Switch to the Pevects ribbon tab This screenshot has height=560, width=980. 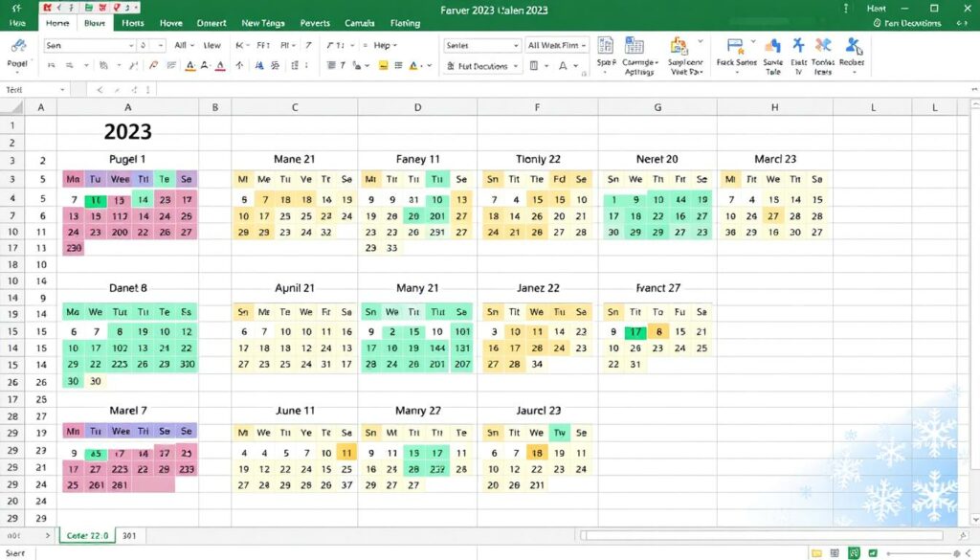[x=314, y=23]
